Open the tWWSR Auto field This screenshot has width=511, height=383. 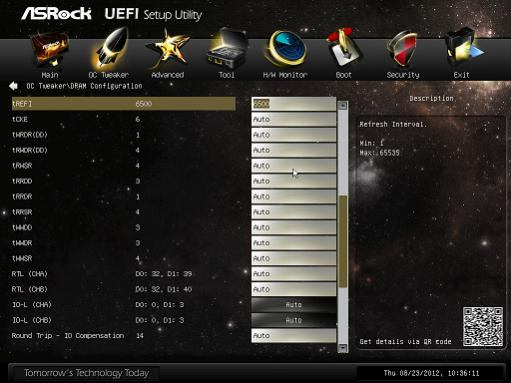(294, 258)
